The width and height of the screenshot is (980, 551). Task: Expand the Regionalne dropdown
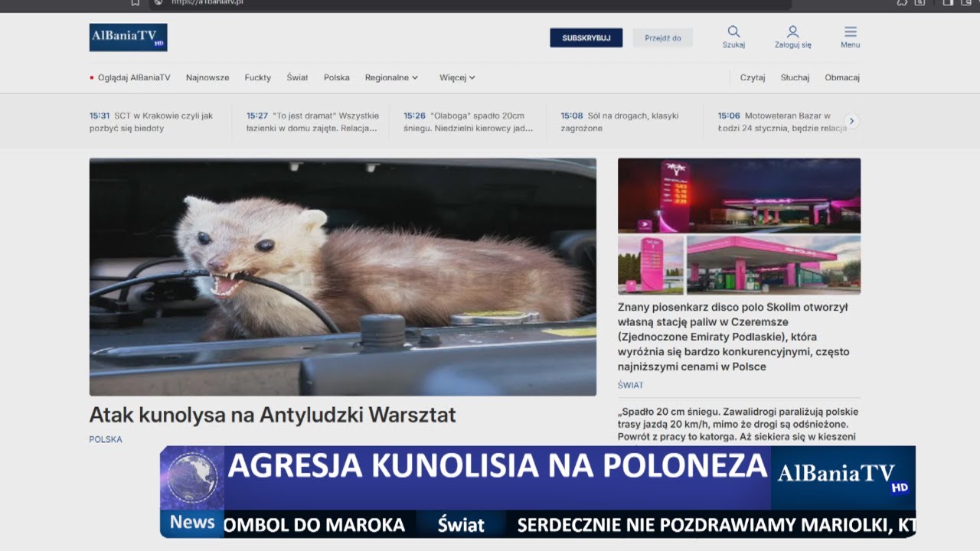click(391, 77)
